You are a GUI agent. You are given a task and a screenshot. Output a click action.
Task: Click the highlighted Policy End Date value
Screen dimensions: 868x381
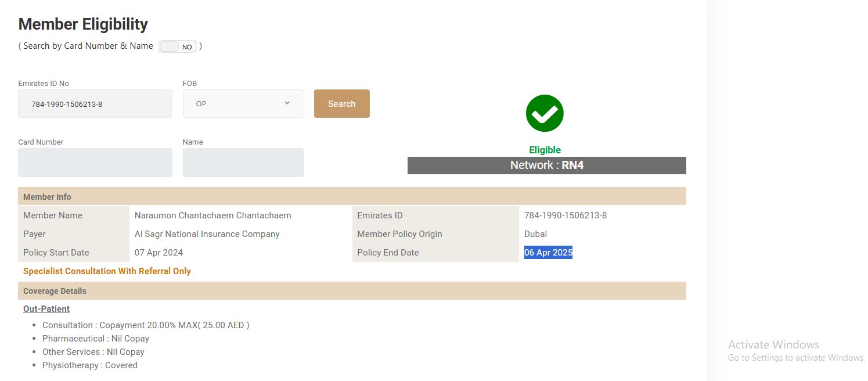click(548, 253)
